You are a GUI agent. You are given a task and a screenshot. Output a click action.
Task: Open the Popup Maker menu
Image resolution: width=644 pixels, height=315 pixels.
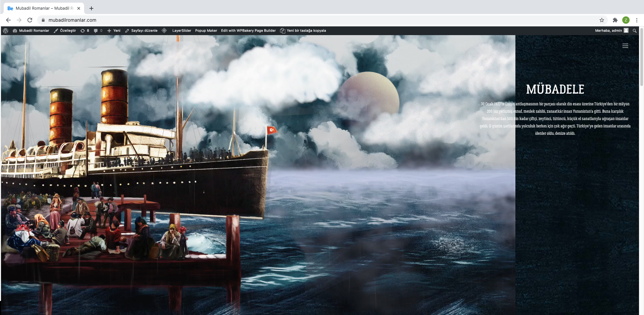point(206,30)
